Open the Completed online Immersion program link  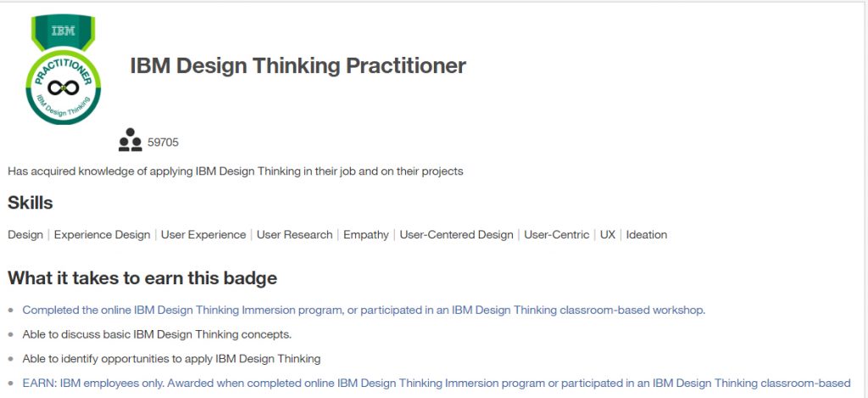click(x=364, y=310)
